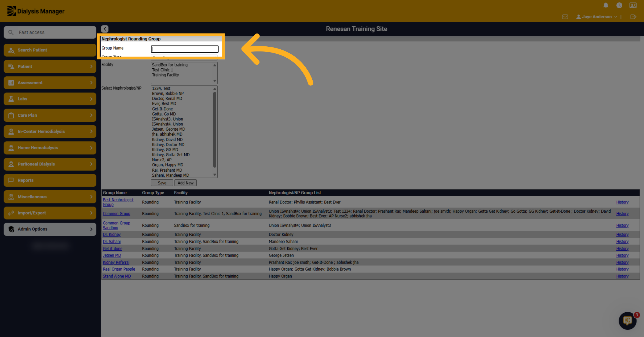The width and height of the screenshot is (644, 337).
Task: Select Organ, Happy MD in list
Action: coord(167,165)
